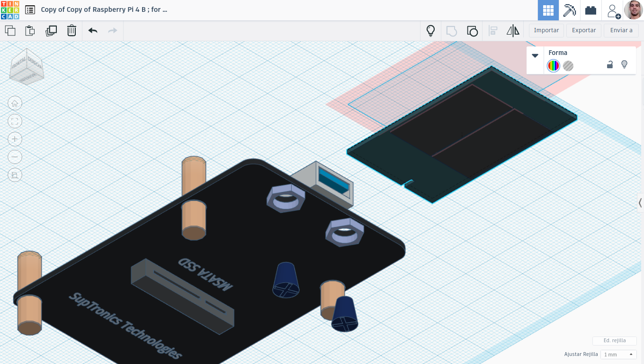Zoom out with minus button
Viewport: 644px width, 364px height.
[x=15, y=157]
